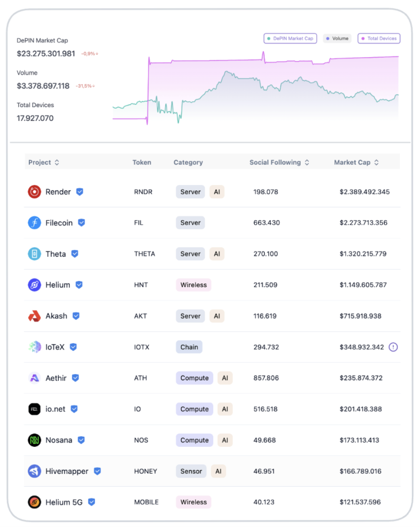The width and height of the screenshot is (420, 529).
Task: Click the Render project logo icon
Action: point(34,192)
